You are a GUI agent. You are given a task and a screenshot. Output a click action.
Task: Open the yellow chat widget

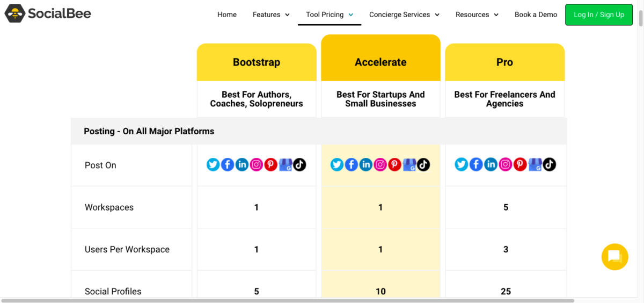pyautogui.click(x=614, y=256)
